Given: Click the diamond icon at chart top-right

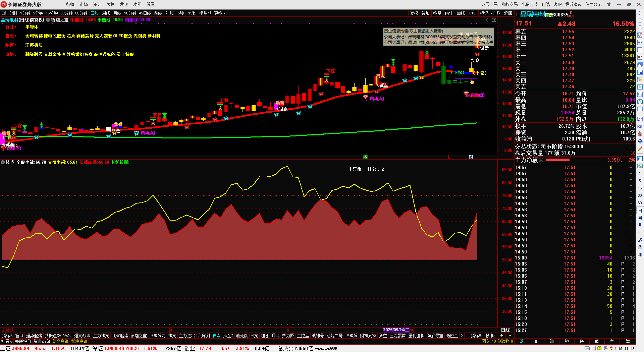Looking at the screenshot, I should click(x=488, y=20).
